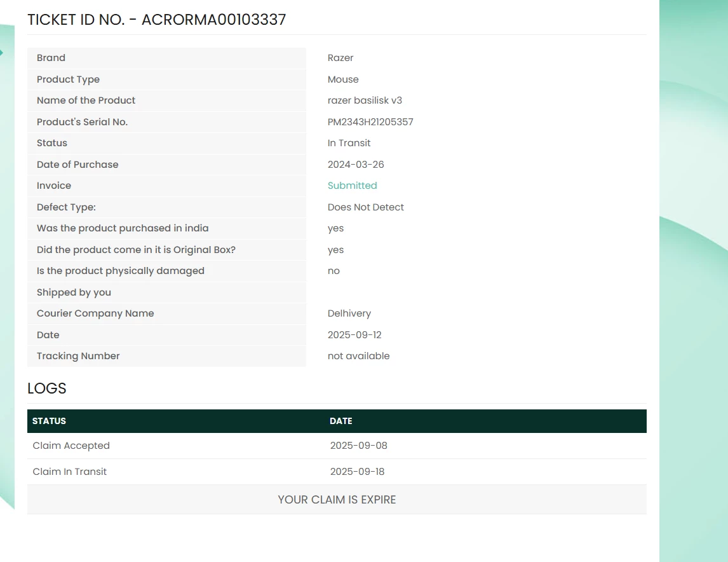Click the STATUS column header in logs

(49, 421)
